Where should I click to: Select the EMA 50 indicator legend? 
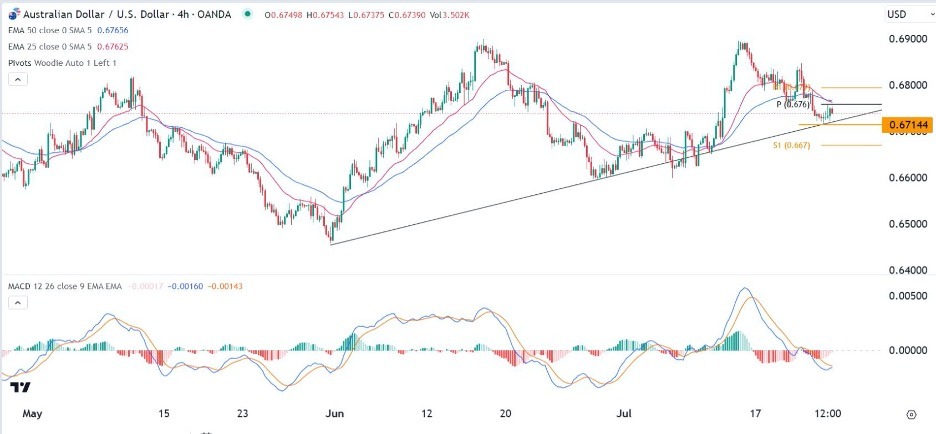(50, 30)
